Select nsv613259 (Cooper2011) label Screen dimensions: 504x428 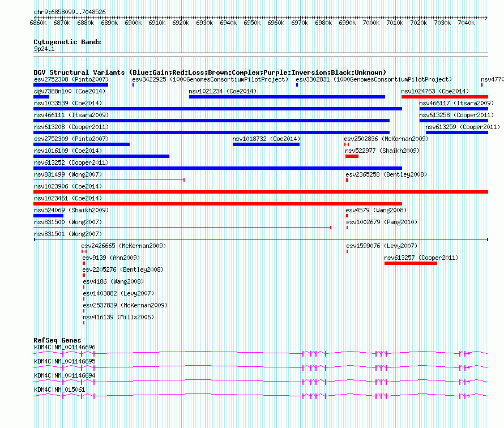(463, 127)
